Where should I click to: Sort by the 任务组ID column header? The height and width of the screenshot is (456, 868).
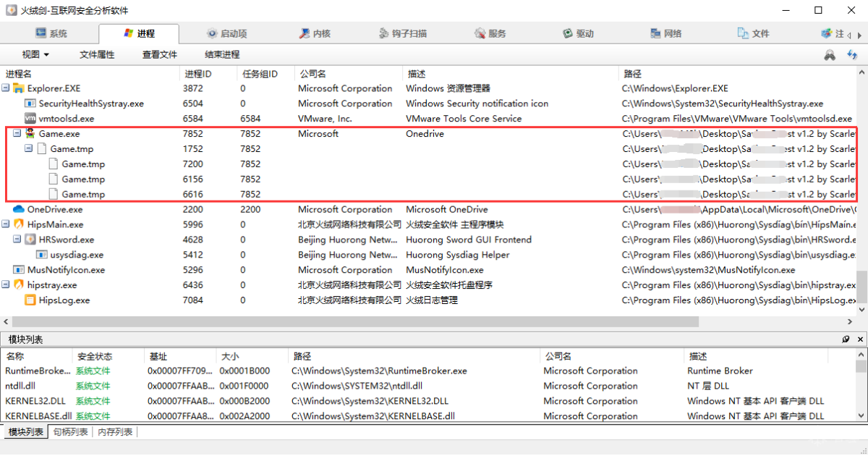click(266, 74)
